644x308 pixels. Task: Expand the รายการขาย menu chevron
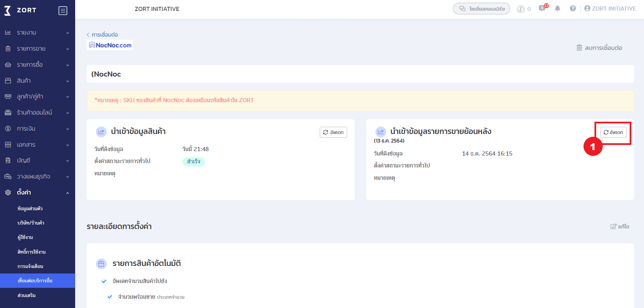coord(68,49)
